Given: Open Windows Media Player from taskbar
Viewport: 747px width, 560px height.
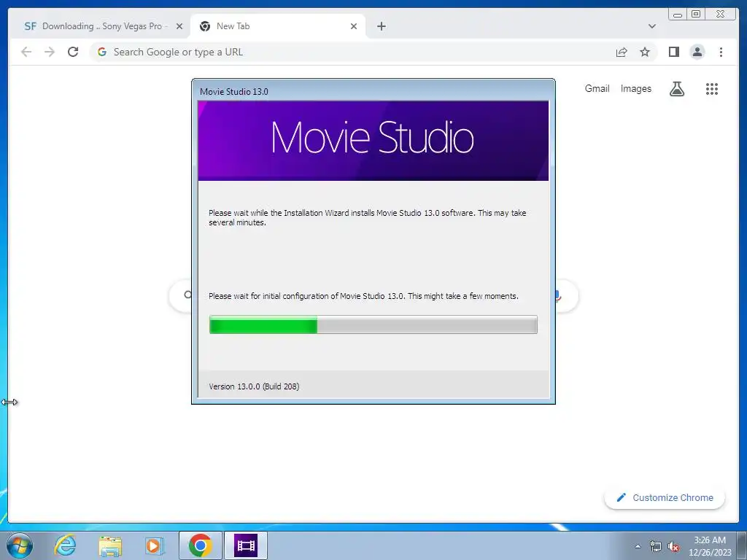Looking at the screenshot, I should (x=154, y=545).
